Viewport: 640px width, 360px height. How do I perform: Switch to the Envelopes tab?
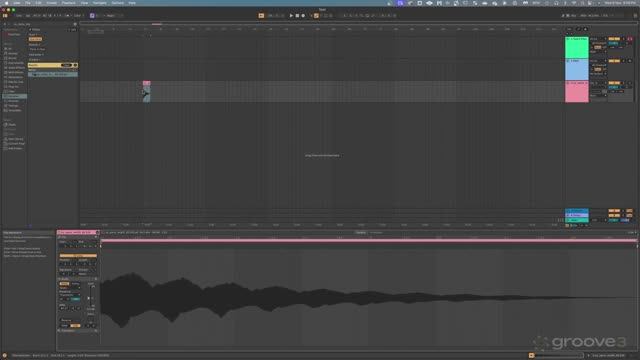[x=376, y=233]
